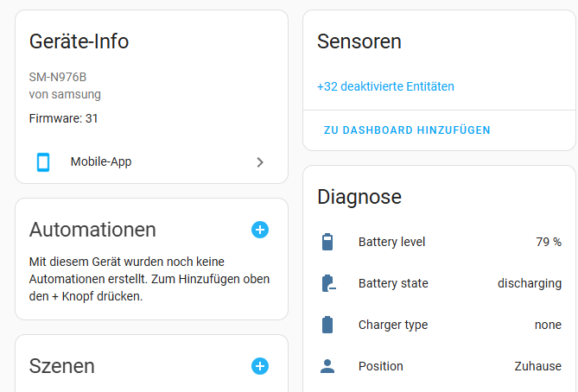578x392 pixels.
Task: Click the Geräte-Info card heading
Action: pyautogui.click(x=79, y=41)
